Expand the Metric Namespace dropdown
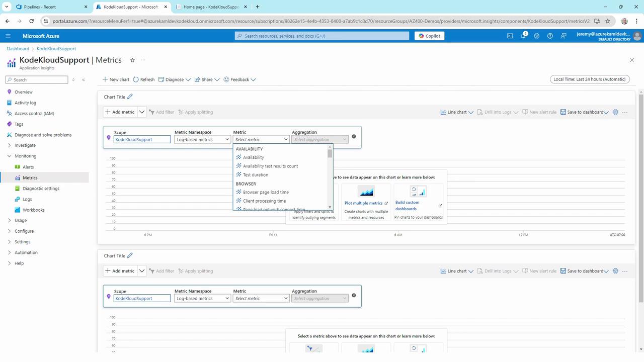This screenshot has width=644, height=362. (x=202, y=139)
